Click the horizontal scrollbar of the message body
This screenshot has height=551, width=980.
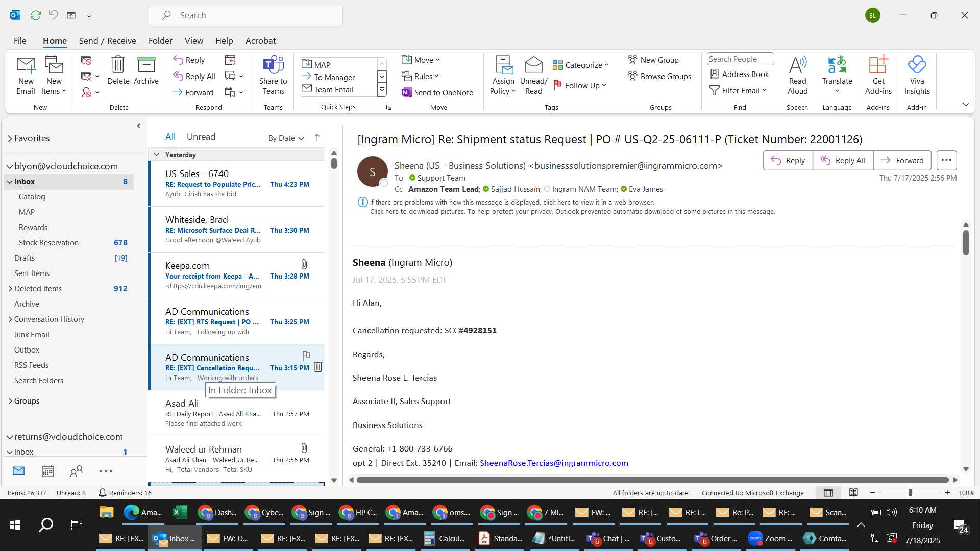[x=652, y=480]
